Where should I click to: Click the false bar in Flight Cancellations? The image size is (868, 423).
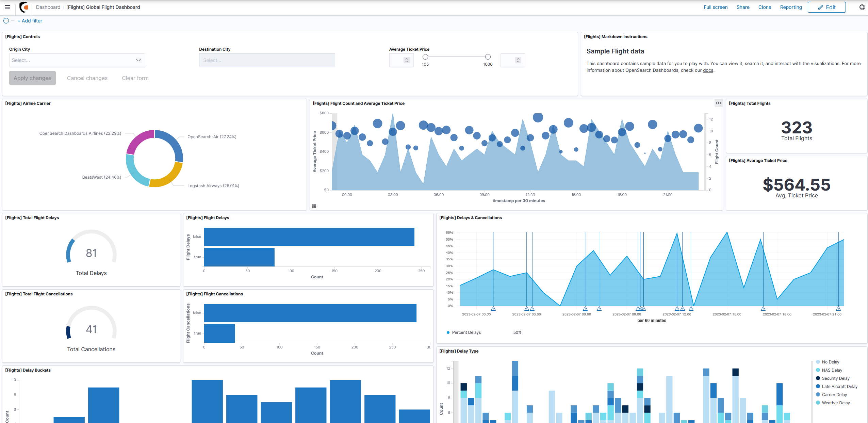pos(310,313)
